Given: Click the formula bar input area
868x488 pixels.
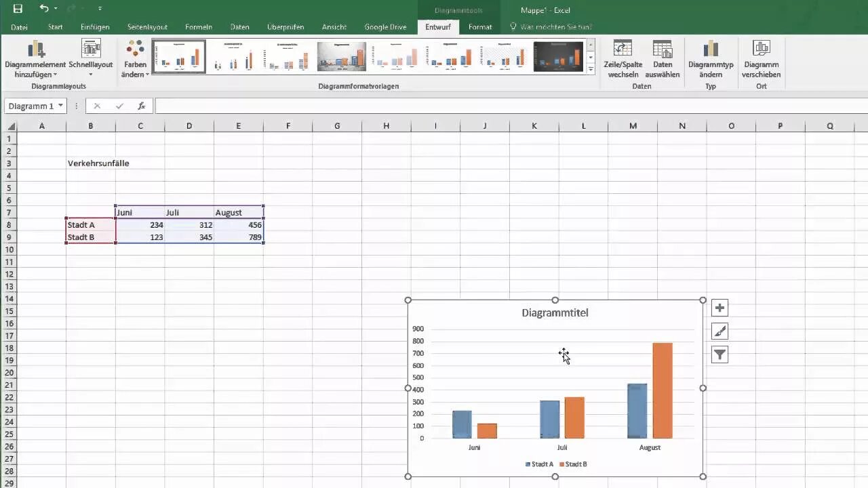Looking at the screenshot, I should [x=511, y=106].
